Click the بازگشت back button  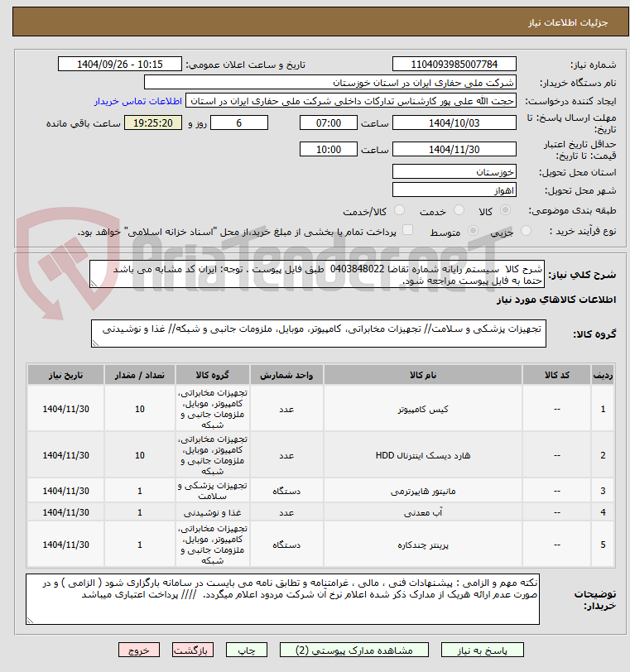coord(192,650)
